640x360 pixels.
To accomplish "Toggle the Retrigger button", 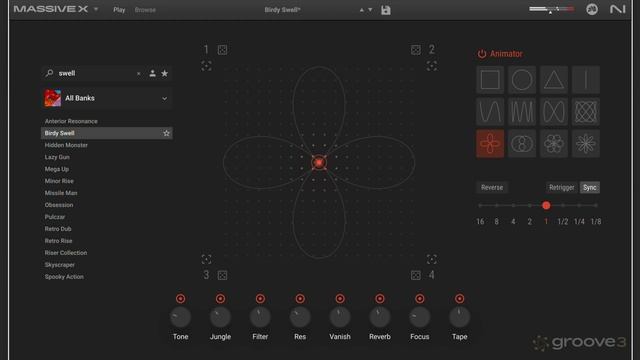I will (x=562, y=187).
